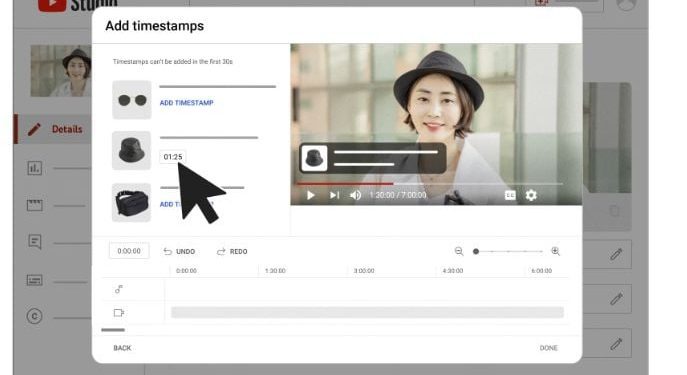Open the player settings gear
The image size is (687, 375).
coord(531,195)
